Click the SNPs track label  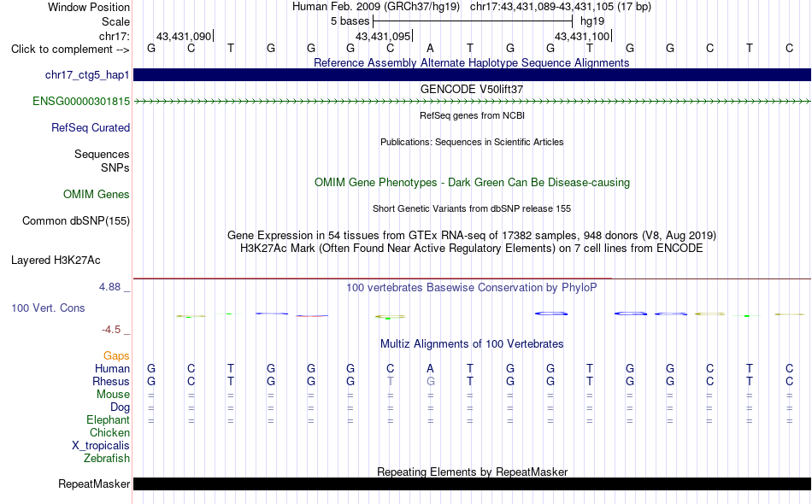(115, 167)
